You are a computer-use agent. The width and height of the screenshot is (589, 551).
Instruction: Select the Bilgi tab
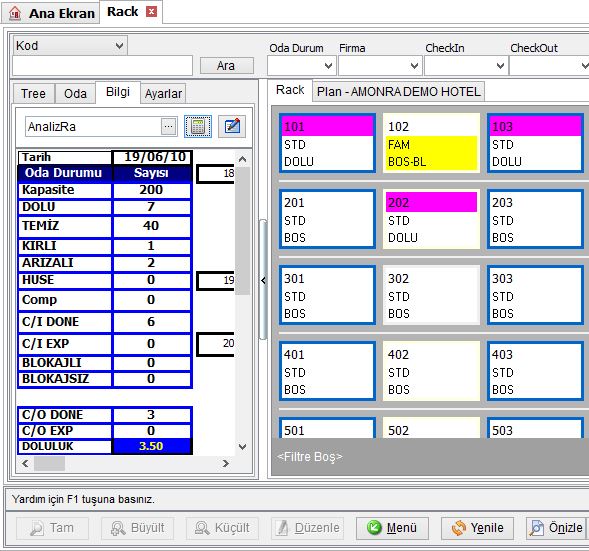pyautogui.click(x=118, y=92)
